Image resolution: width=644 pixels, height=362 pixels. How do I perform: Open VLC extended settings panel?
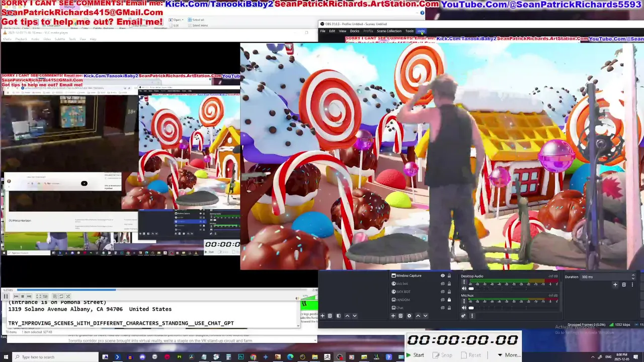click(x=45, y=296)
